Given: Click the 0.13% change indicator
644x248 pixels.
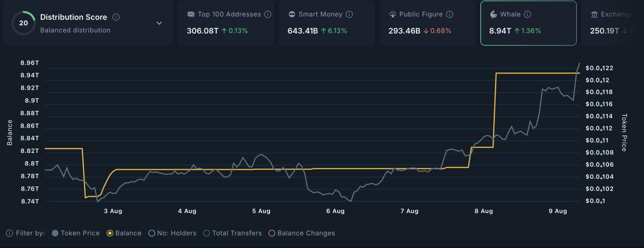Looking at the screenshot, I should [235, 31].
